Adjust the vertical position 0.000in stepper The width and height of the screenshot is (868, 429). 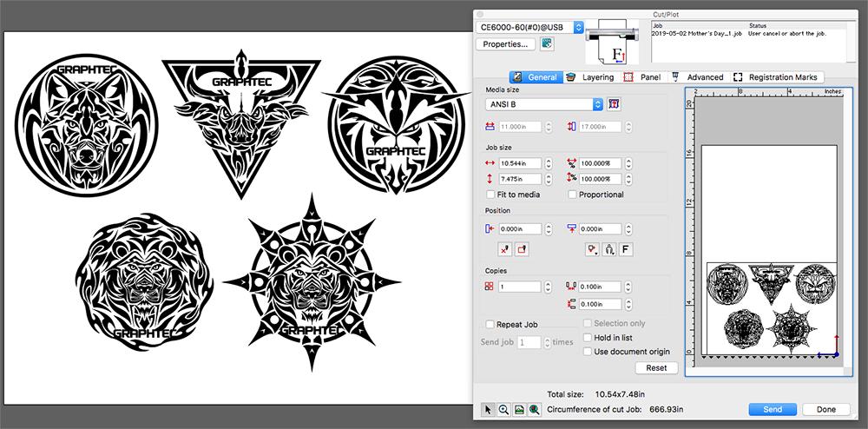coord(628,228)
